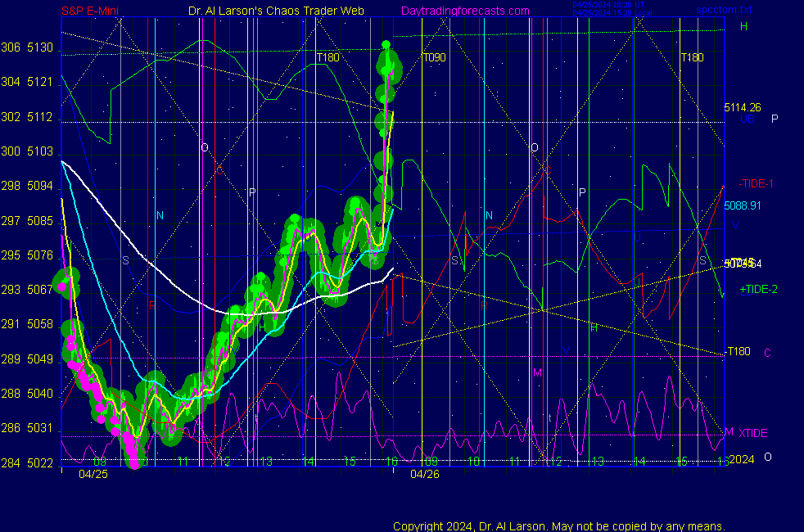
Task: Open the Daytradingforecasts.com link
Action: (x=465, y=11)
